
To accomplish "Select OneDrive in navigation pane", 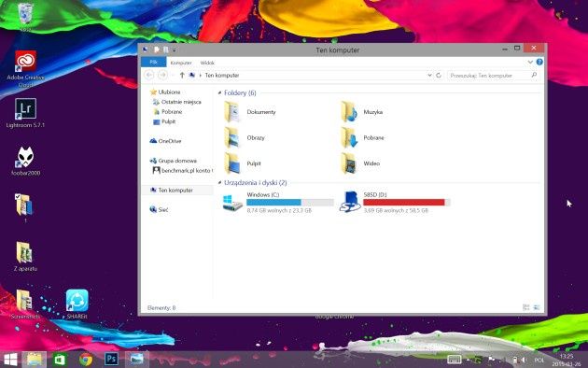I will point(165,141).
